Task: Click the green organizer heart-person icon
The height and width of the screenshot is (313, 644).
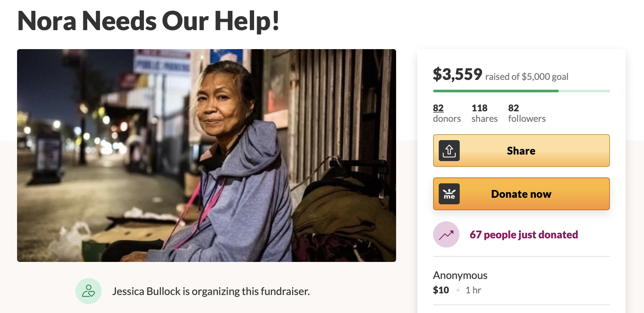Action: [89, 291]
